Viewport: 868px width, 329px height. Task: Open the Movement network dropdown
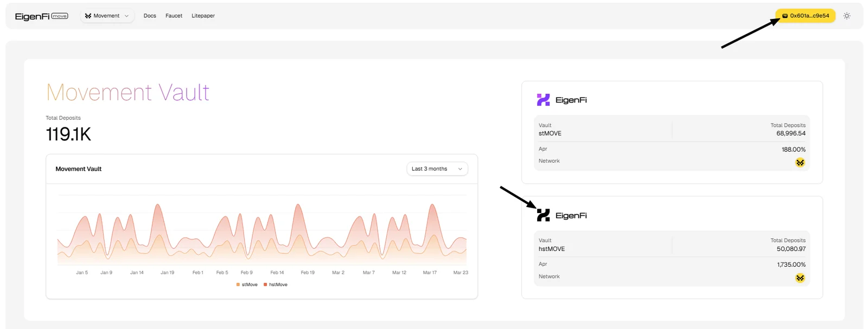[107, 16]
